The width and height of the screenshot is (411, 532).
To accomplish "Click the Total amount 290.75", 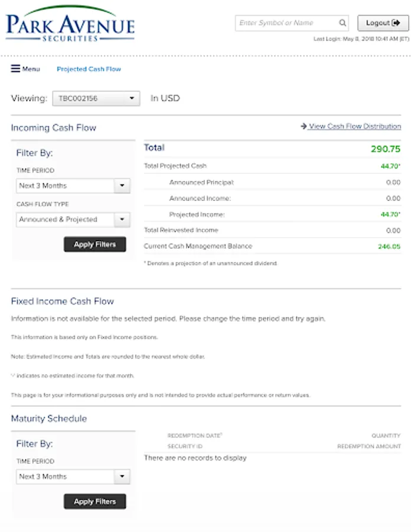I will click(385, 149).
